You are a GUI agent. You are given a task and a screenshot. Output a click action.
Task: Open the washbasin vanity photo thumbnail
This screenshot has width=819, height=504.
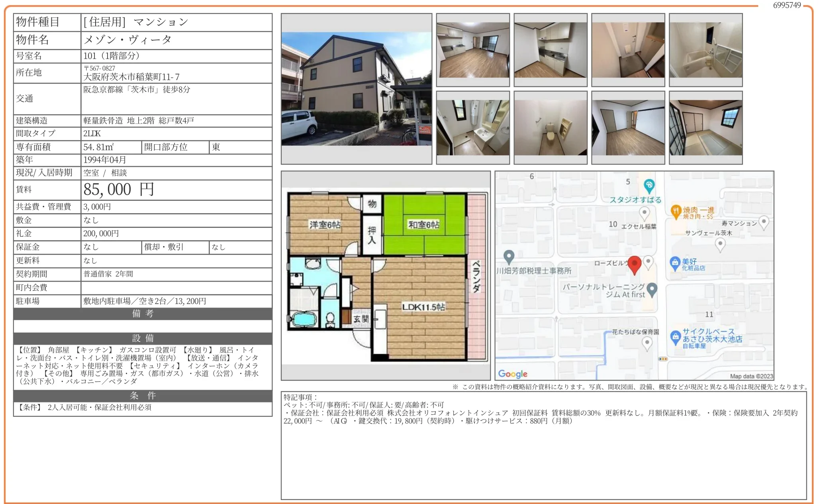472,127
